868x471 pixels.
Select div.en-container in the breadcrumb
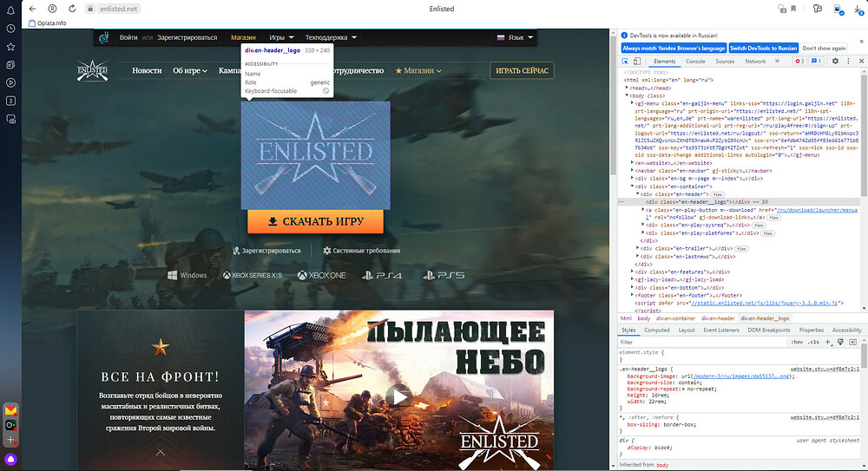pyautogui.click(x=675, y=318)
